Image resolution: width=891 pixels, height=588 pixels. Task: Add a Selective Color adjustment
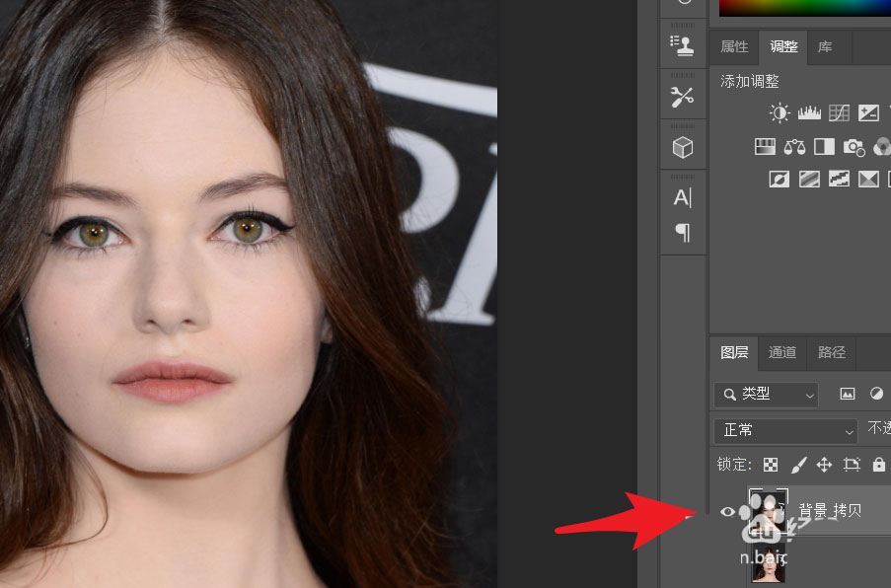868,180
